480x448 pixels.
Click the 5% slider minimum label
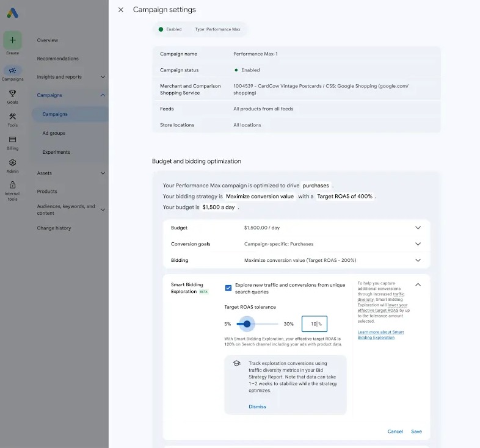pyautogui.click(x=227, y=323)
